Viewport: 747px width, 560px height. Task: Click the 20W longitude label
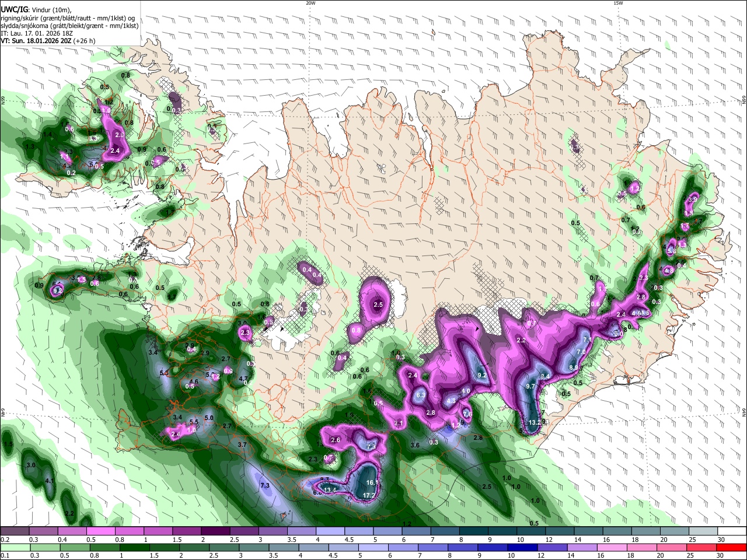310,3
